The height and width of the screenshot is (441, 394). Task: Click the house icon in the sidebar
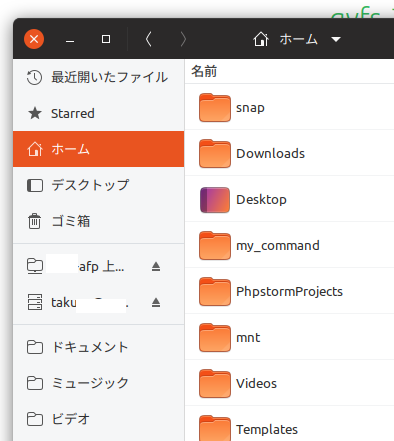[x=35, y=149]
